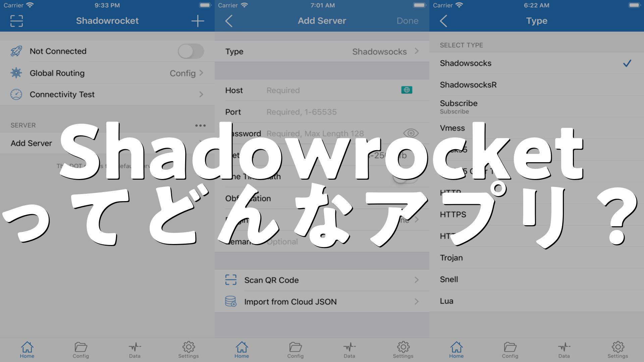644x362 pixels.
Task: Click the Wi-Fi status icon in the first screen
Action: [x=30, y=5]
